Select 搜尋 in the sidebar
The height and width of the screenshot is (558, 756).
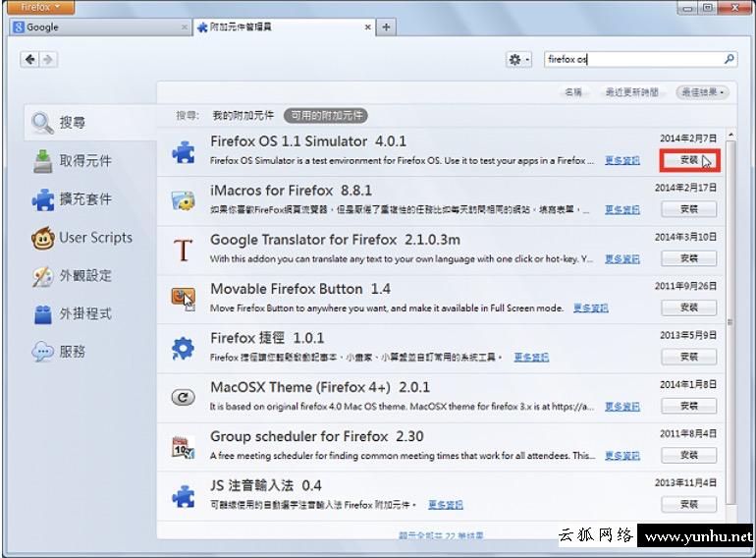point(90,123)
